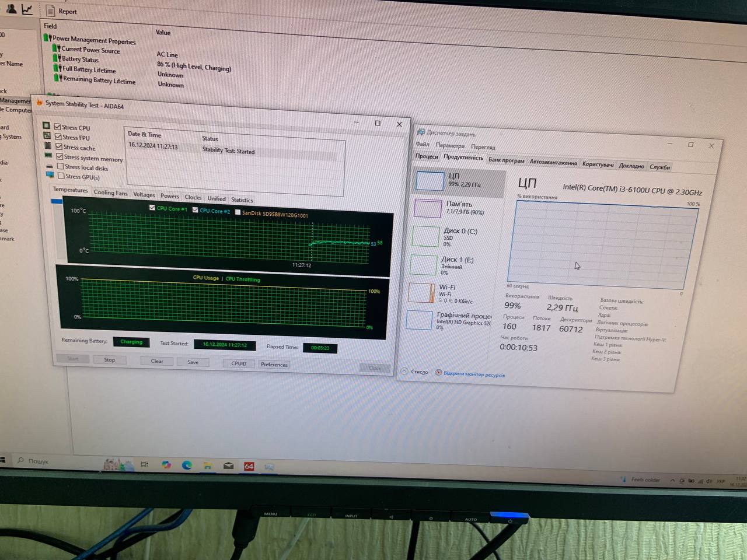
Task: Open the resource monitor link in Task Manager
Action: tap(470, 374)
